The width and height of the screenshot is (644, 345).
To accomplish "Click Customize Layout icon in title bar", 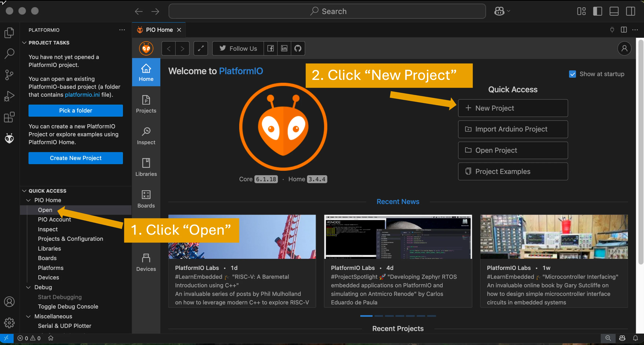I will click(x=581, y=11).
